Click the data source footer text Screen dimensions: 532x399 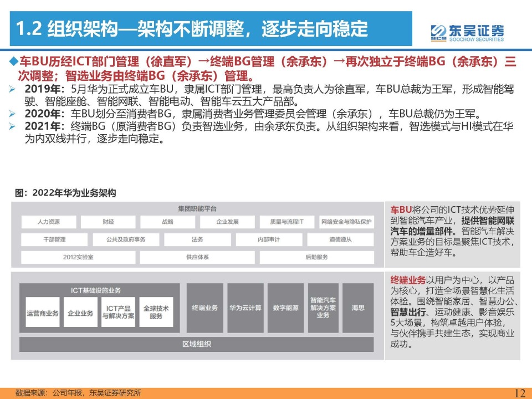78,393
